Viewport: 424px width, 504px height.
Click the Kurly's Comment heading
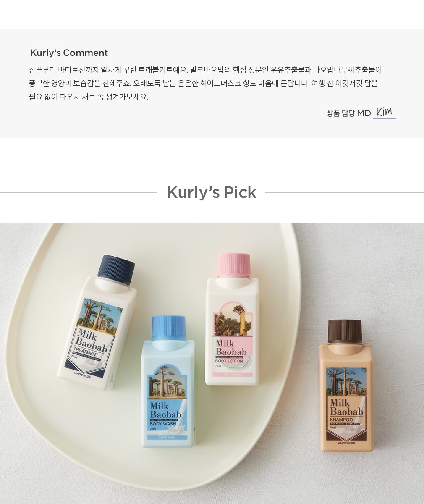coord(69,53)
